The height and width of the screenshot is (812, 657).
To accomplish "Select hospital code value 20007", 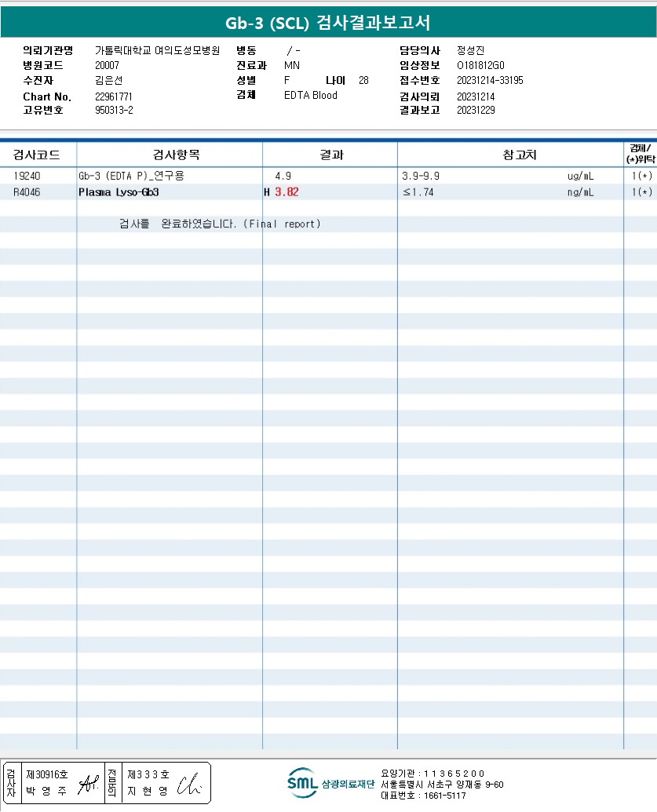I will [107, 65].
